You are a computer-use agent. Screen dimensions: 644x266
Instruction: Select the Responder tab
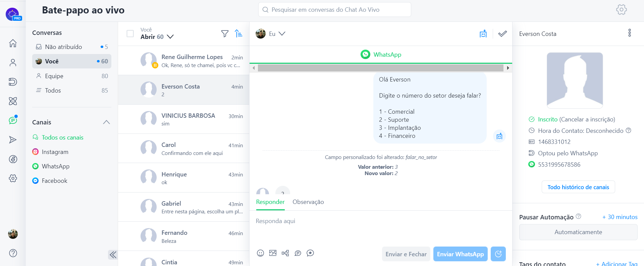[x=270, y=202]
